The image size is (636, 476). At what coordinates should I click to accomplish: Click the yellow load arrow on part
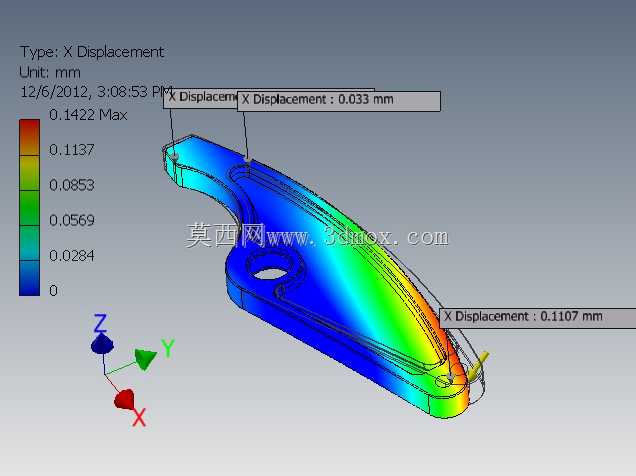click(478, 367)
